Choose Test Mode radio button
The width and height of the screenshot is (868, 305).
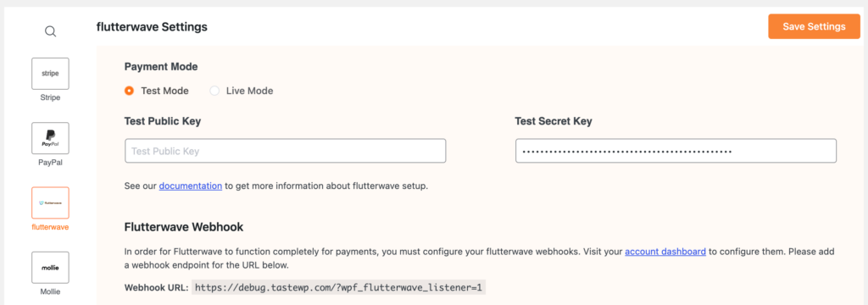129,91
